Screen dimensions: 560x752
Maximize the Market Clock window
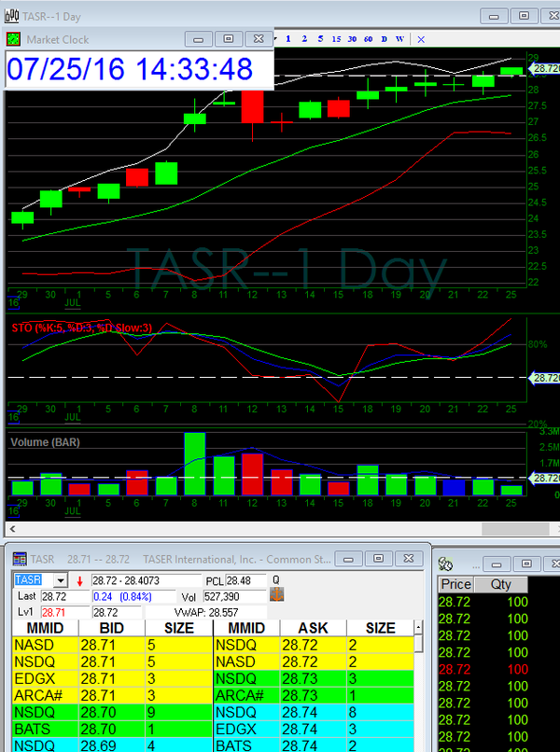227,39
